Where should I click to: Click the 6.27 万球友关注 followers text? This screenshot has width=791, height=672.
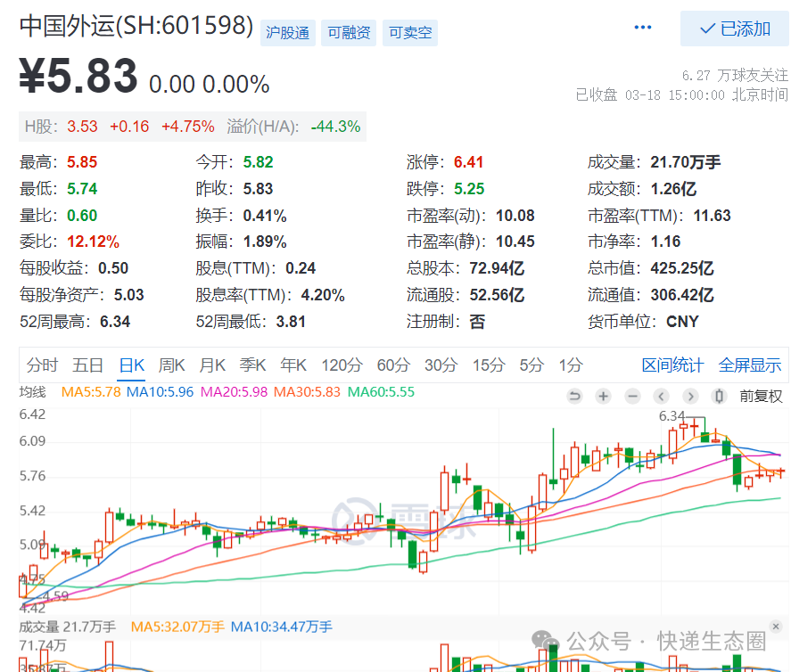pyautogui.click(x=735, y=76)
